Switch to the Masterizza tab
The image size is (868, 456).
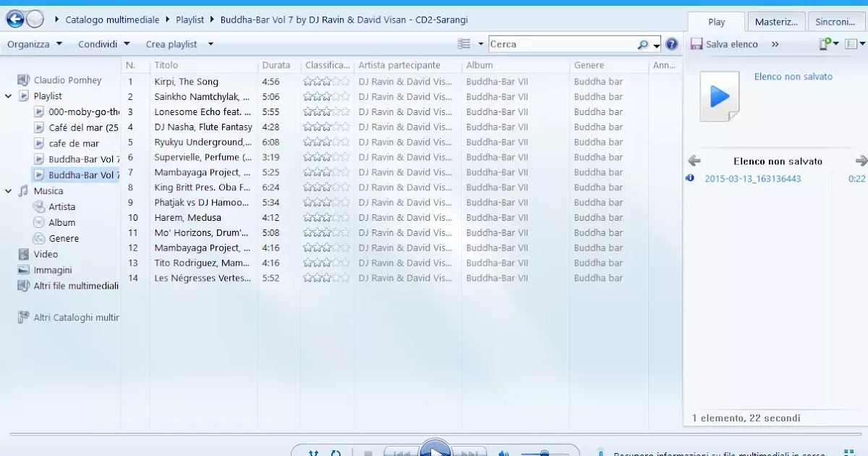(x=775, y=21)
